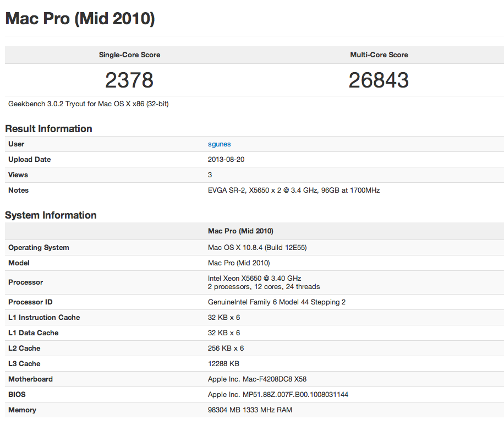Select the 12288 KB L3 cache value

223,364
